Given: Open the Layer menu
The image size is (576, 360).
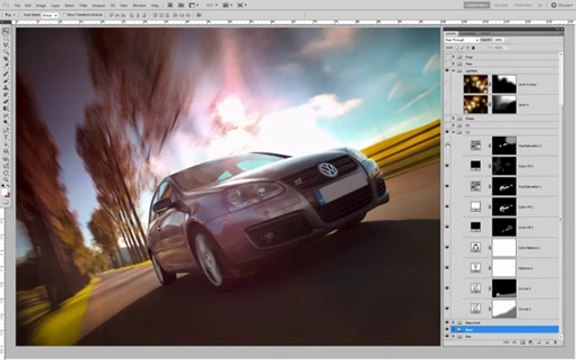Looking at the screenshot, I should pos(55,6).
